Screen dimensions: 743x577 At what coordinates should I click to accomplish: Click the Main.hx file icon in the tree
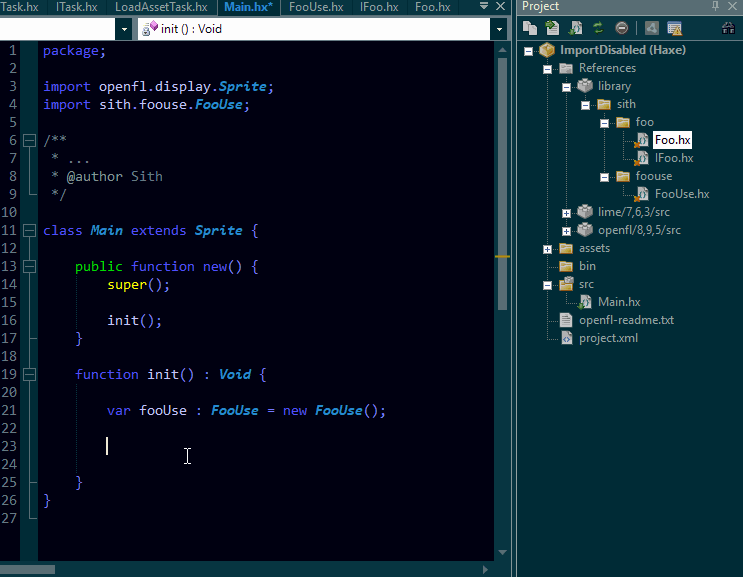pos(585,302)
